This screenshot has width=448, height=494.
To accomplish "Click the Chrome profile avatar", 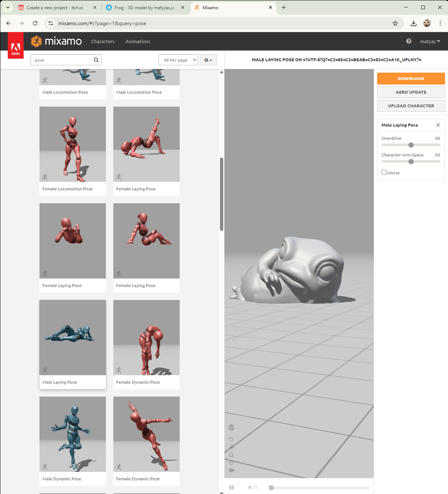I will [427, 23].
